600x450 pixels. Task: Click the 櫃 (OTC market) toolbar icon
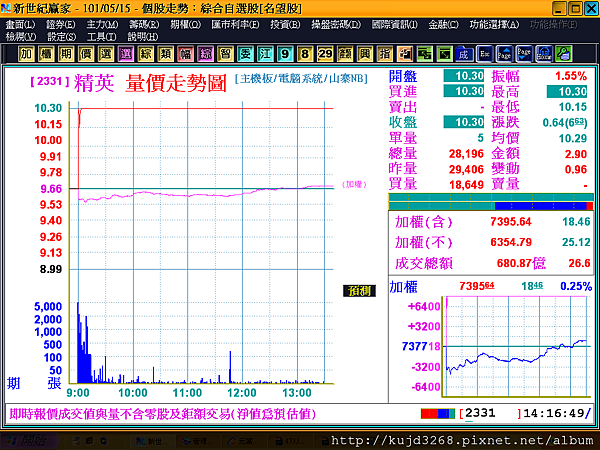click(46, 54)
